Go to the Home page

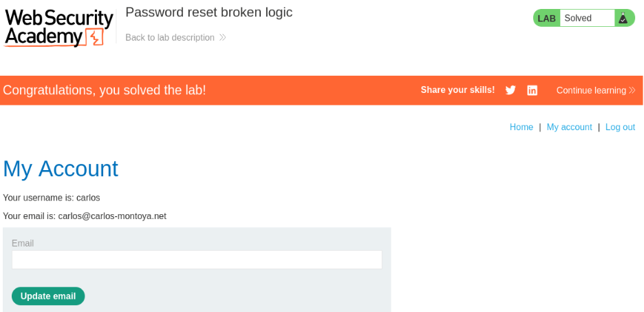coord(522,127)
